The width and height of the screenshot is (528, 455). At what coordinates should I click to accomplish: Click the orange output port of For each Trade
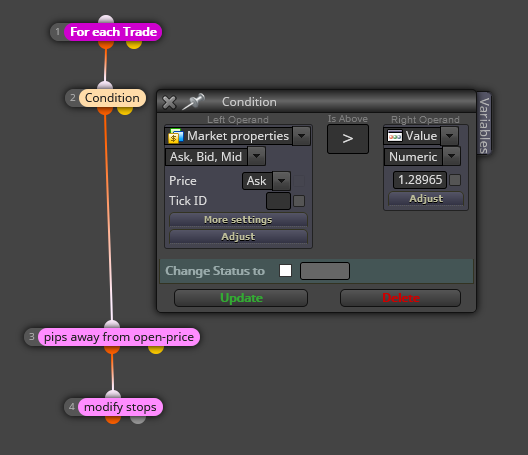pyautogui.click(x=106, y=44)
